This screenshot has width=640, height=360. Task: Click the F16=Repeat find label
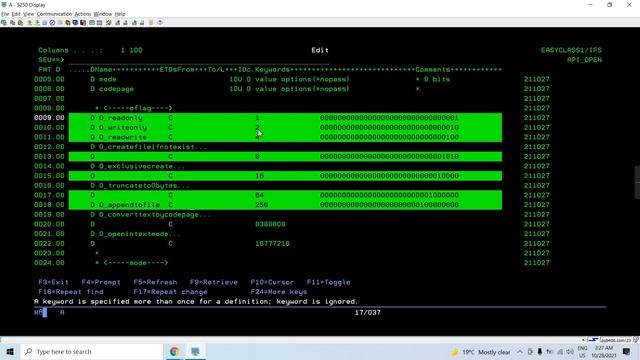[71, 292]
